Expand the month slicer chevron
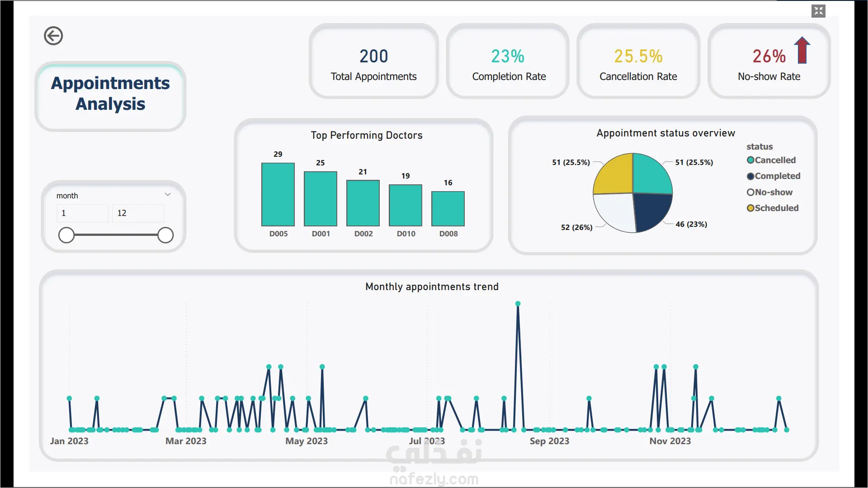Viewport: 868px width, 488px height. click(168, 194)
